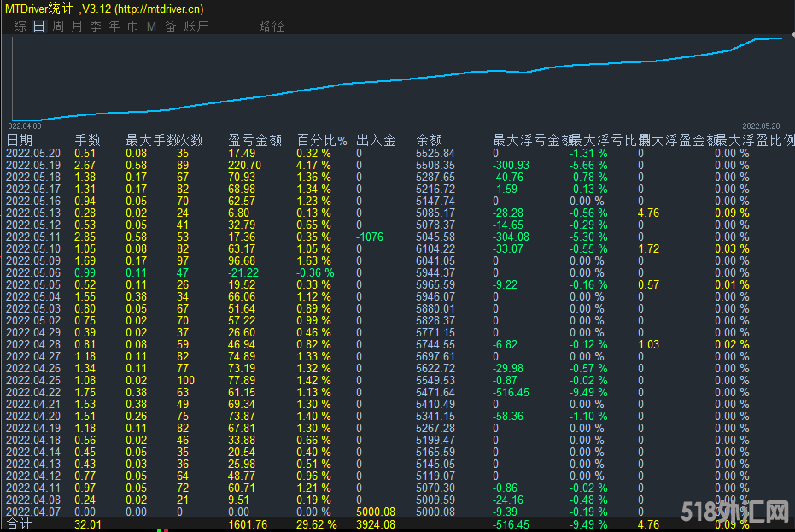Click the 路径 path button
Screen dimensions: 795x532
tap(271, 26)
